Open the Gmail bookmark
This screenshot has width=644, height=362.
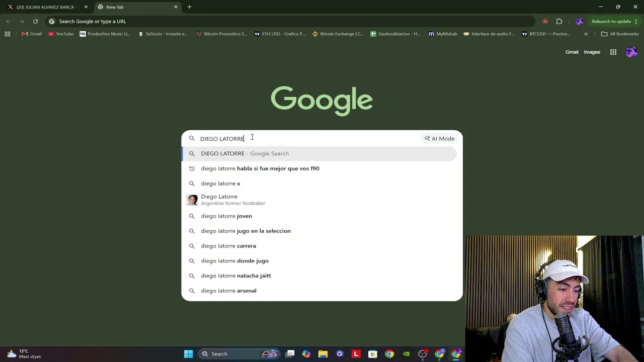point(32,34)
